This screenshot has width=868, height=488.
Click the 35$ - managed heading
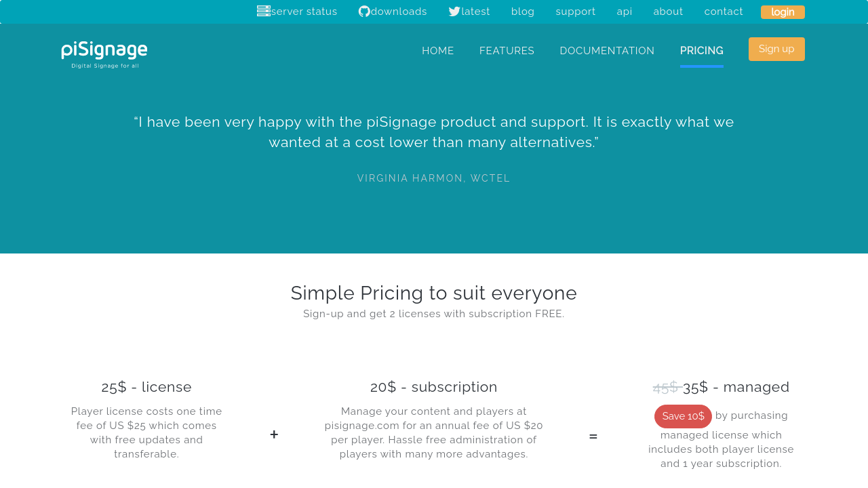tap(736, 387)
